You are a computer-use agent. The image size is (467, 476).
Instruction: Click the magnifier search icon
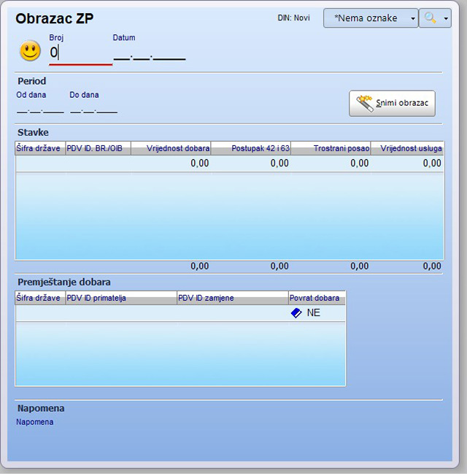tap(430, 18)
